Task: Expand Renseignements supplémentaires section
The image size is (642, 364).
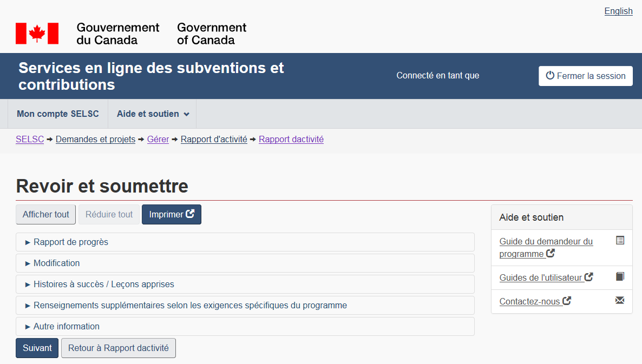Action: (x=189, y=306)
